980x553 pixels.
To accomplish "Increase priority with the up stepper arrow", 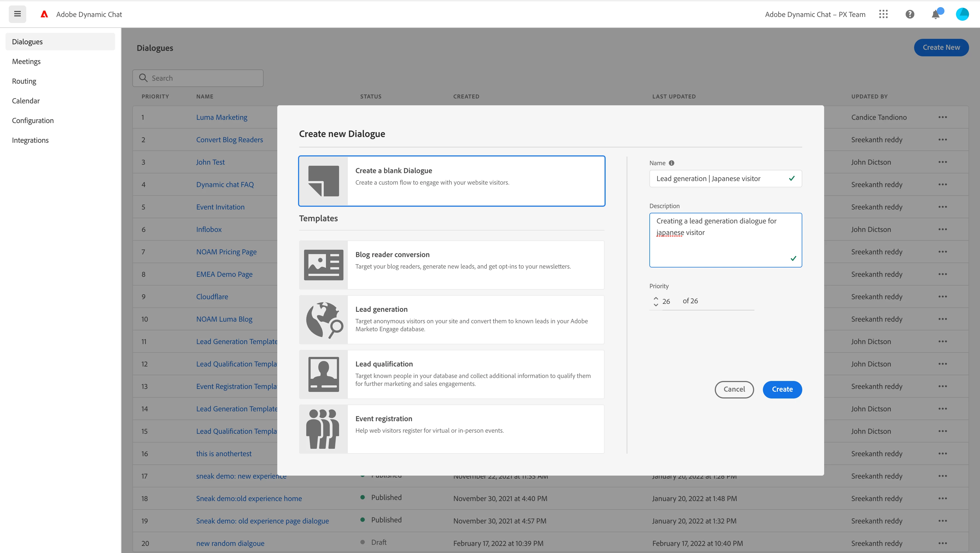I will [x=656, y=298].
